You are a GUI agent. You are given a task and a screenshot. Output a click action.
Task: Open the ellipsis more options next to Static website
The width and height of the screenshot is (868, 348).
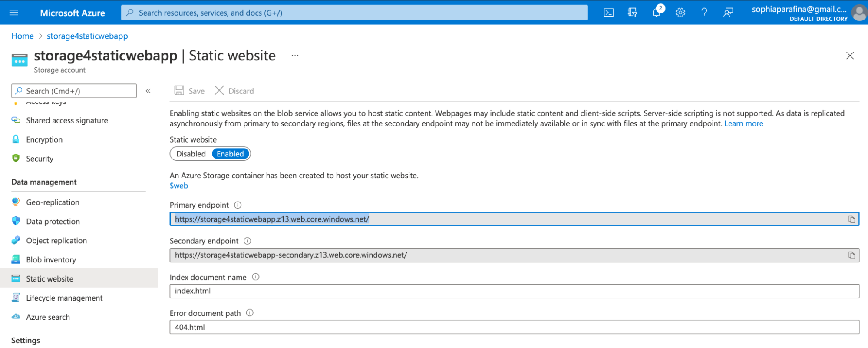tap(295, 56)
